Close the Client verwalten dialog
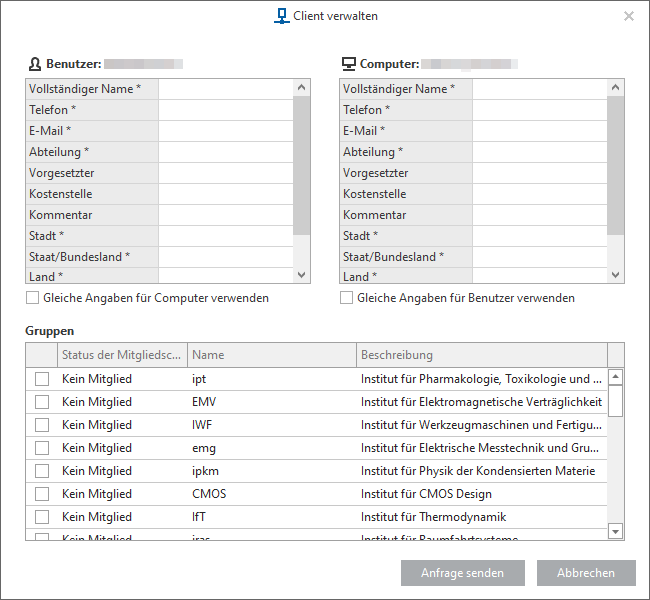 (x=628, y=16)
